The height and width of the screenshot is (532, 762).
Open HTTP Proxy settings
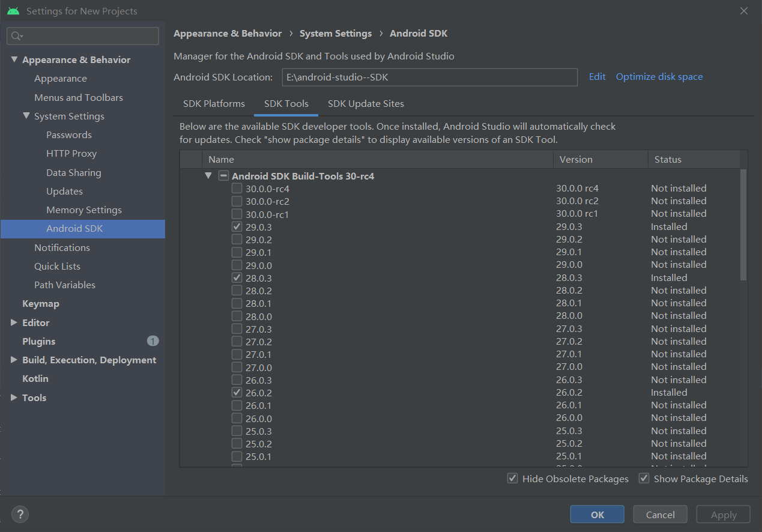click(71, 154)
